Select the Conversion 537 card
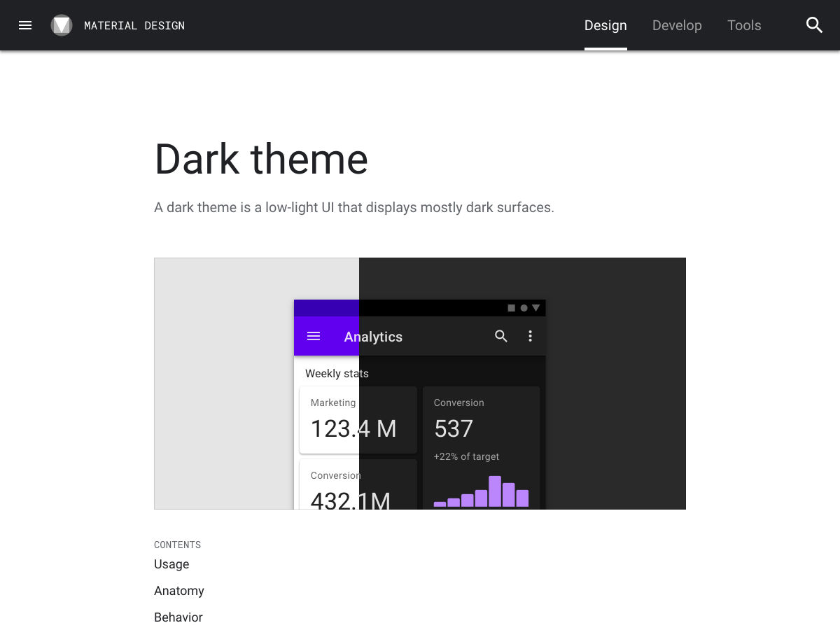The image size is (840, 630). pyautogui.click(x=482, y=448)
